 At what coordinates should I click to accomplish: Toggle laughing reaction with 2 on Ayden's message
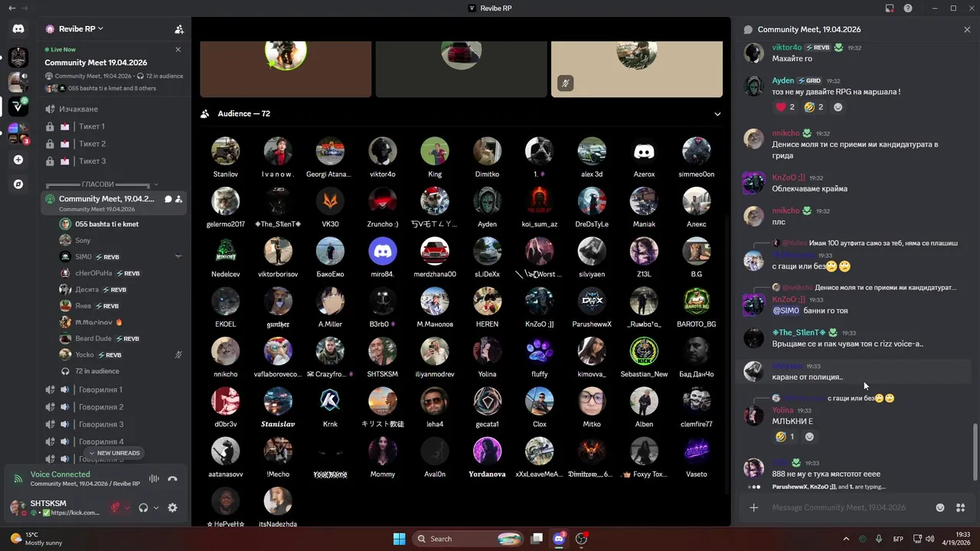pyautogui.click(x=815, y=107)
